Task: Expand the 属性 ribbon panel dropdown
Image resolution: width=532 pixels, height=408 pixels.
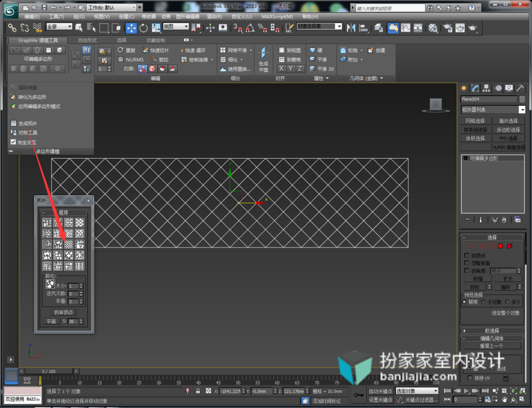Action: click(x=321, y=79)
